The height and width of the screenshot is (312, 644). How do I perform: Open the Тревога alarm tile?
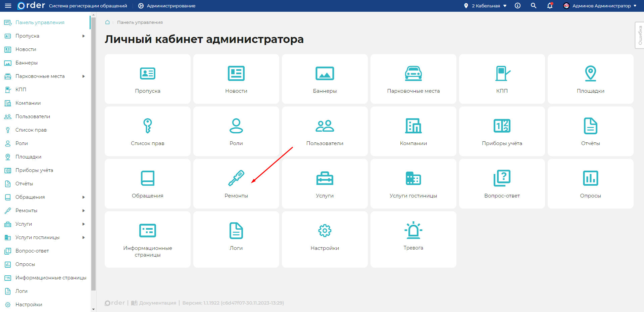pos(413,239)
